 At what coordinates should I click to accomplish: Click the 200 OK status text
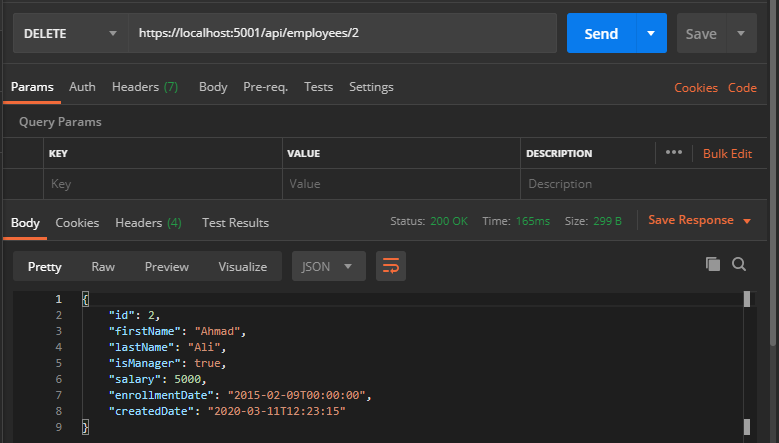pos(449,221)
